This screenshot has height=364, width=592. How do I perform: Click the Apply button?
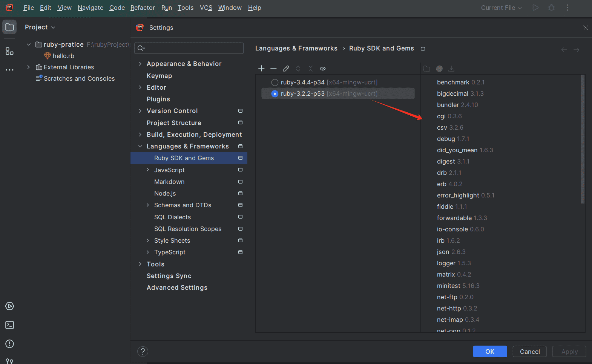click(x=569, y=352)
